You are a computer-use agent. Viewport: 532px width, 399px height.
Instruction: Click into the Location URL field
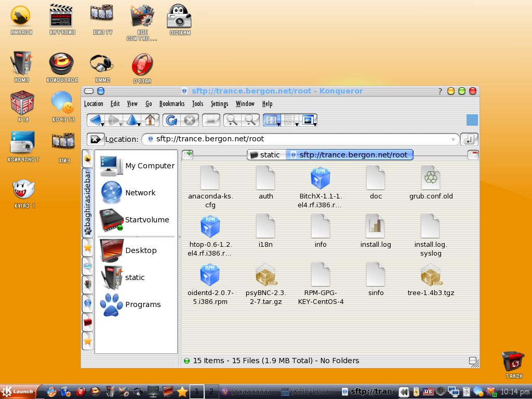coord(300,139)
